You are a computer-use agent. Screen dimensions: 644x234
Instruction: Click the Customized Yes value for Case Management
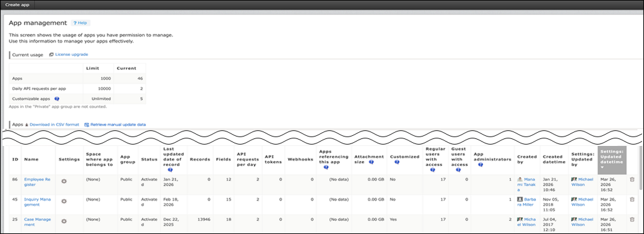(394, 220)
